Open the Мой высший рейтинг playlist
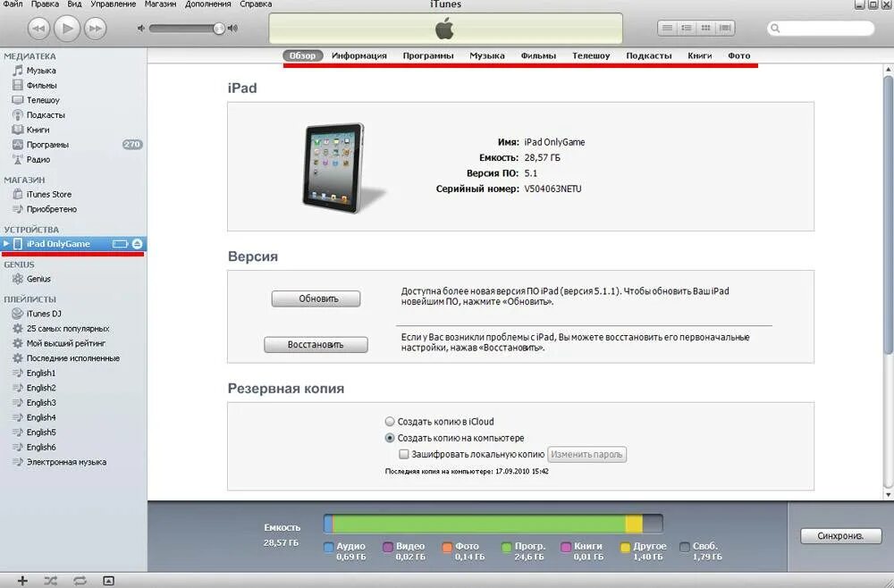 click(65, 343)
